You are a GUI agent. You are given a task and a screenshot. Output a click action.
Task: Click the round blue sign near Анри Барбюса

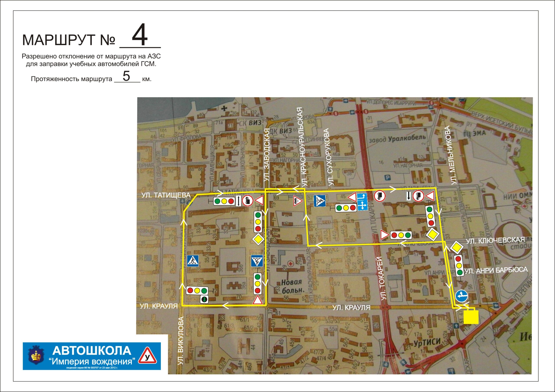pyautogui.click(x=462, y=296)
